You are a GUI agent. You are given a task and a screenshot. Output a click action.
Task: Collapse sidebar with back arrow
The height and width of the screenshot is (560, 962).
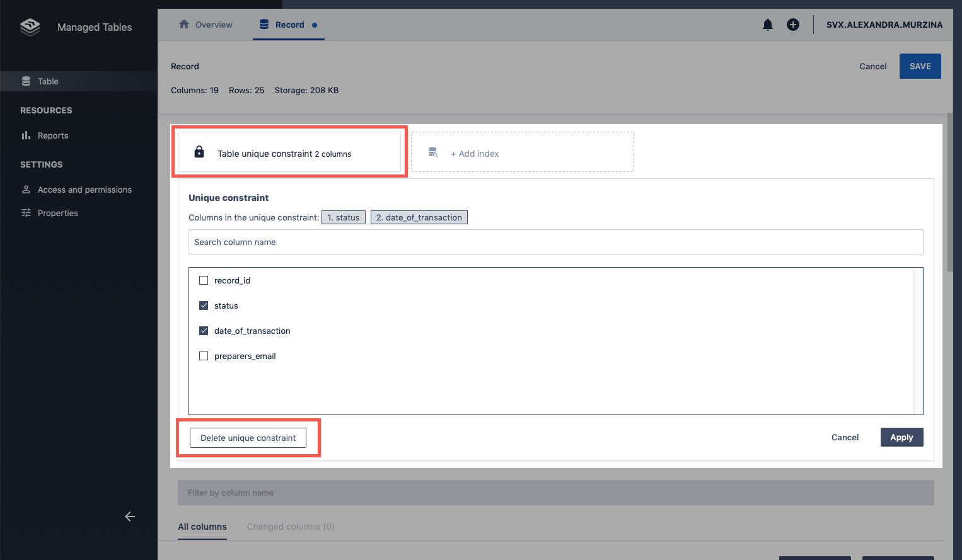click(130, 517)
